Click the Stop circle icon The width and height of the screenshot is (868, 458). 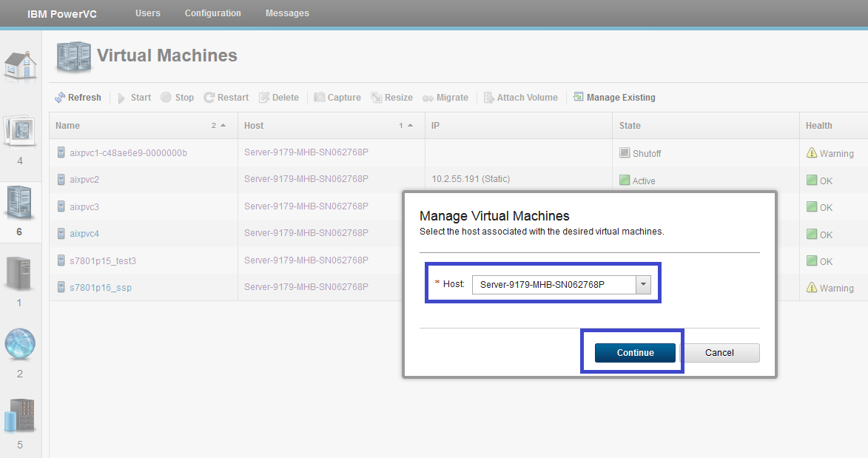166,98
